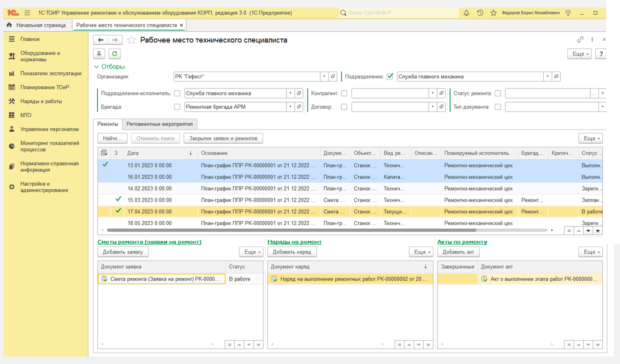Image resolution: width=620 pixels, height=364 pixels.
Task: Click the Начальная страница home icon
Action: coord(9,25)
